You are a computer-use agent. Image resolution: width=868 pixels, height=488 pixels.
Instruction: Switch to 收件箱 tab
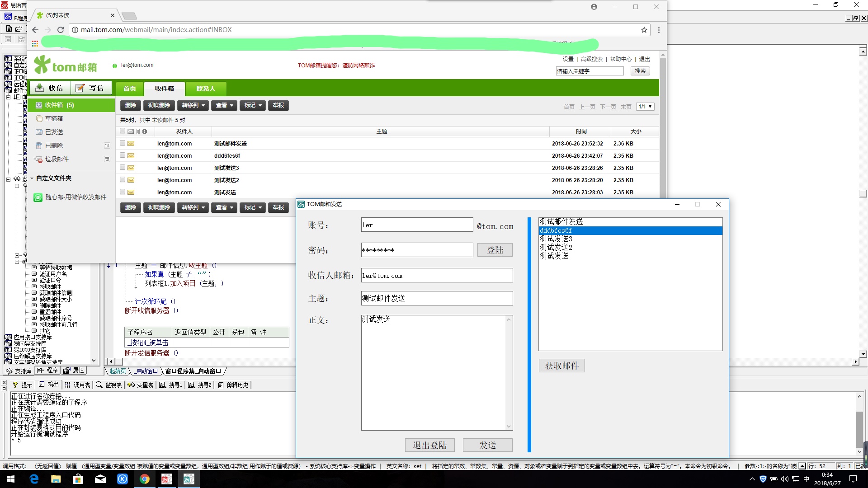[x=165, y=89]
